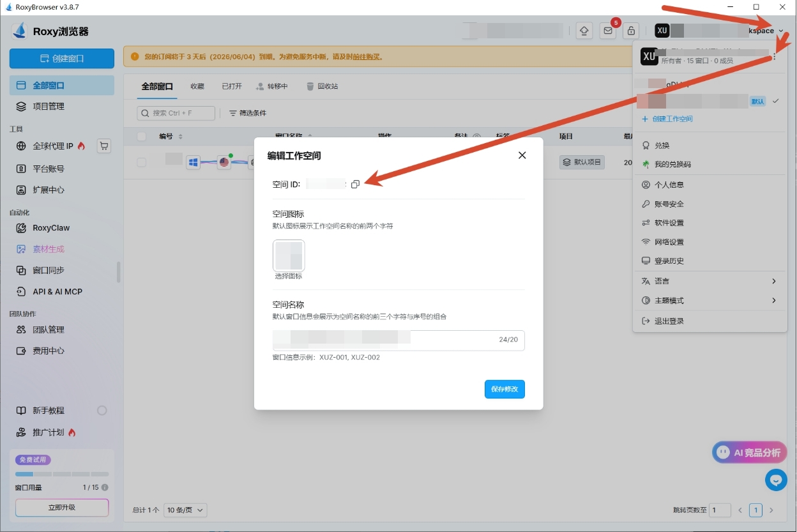Click 退出登录 to log out
This screenshot has height=532, width=797.
(x=709, y=321)
